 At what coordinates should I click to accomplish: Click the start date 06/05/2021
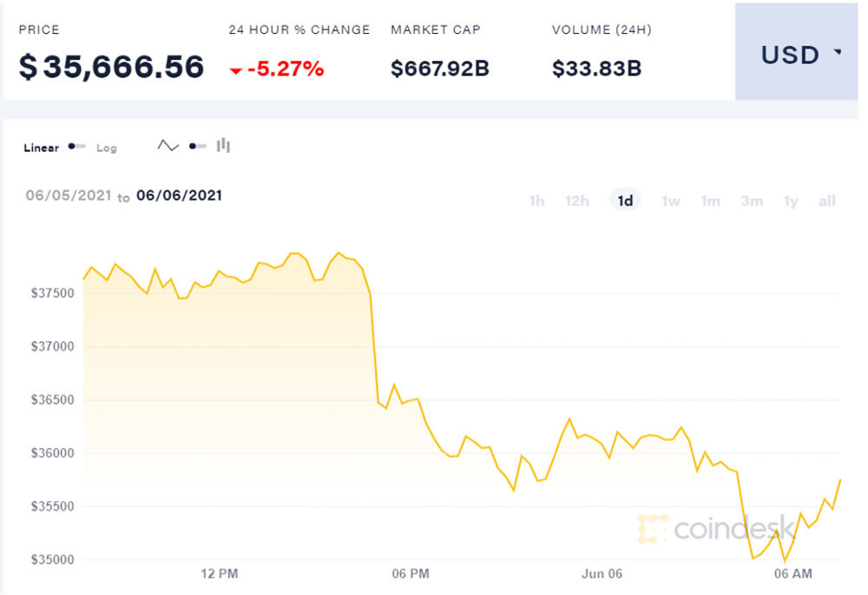(x=69, y=195)
